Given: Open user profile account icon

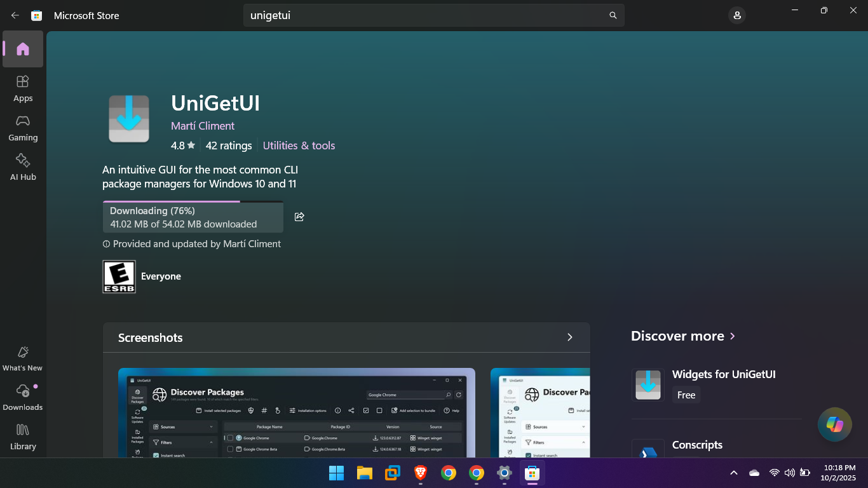Looking at the screenshot, I should coord(736,15).
